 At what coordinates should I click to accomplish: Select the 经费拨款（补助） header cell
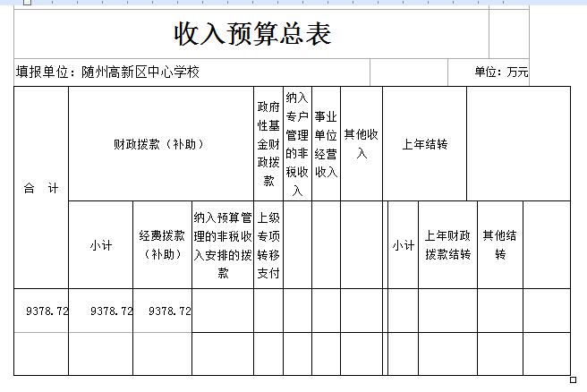(162, 245)
